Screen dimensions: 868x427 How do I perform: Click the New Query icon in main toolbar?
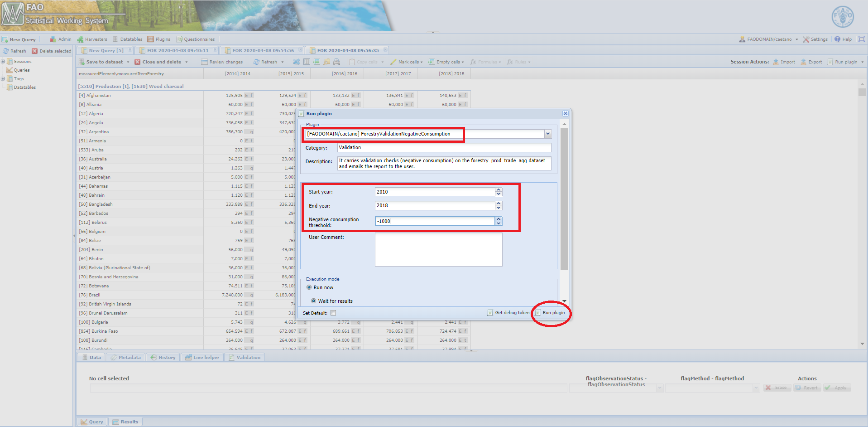point(5,39)
